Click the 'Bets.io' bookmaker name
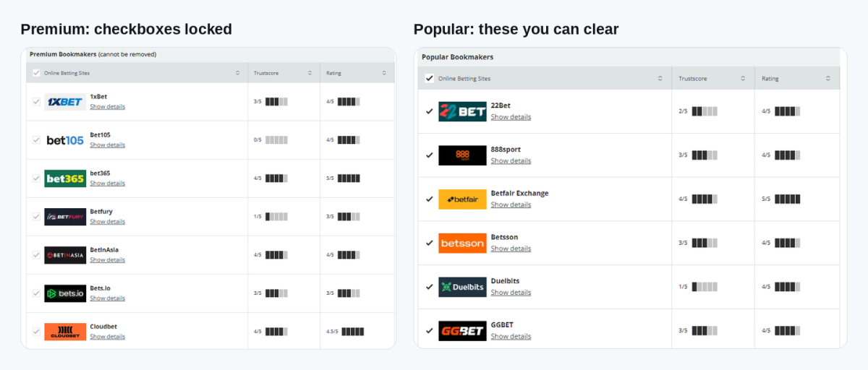The width and height of the screenshot is (868, 370). click(x=100, y=288)
